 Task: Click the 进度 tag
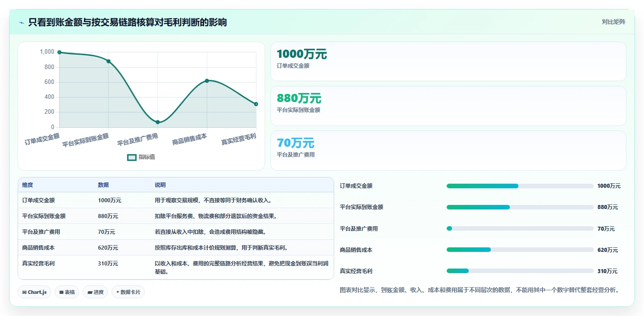95,292
